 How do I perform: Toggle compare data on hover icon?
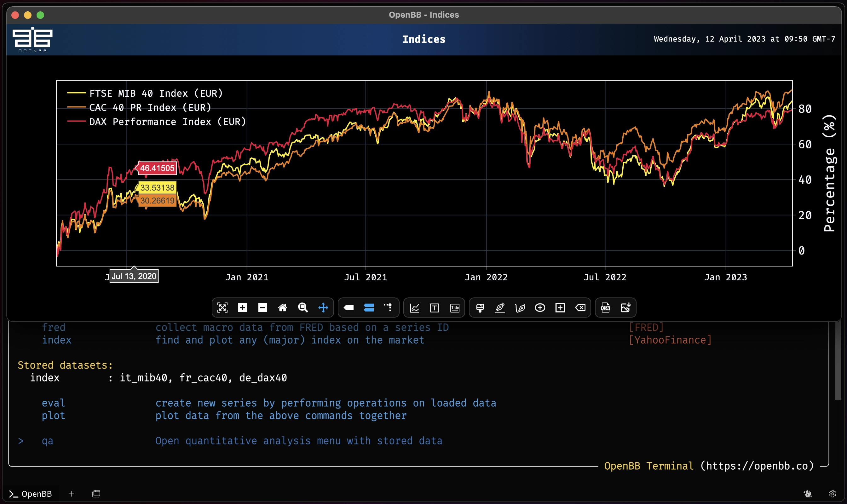369,308
